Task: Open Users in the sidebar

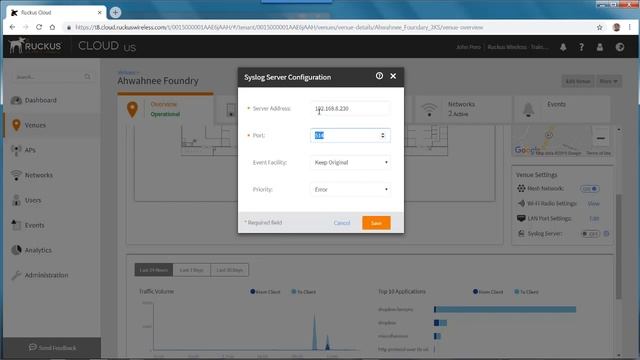Action: coord(33,200)
